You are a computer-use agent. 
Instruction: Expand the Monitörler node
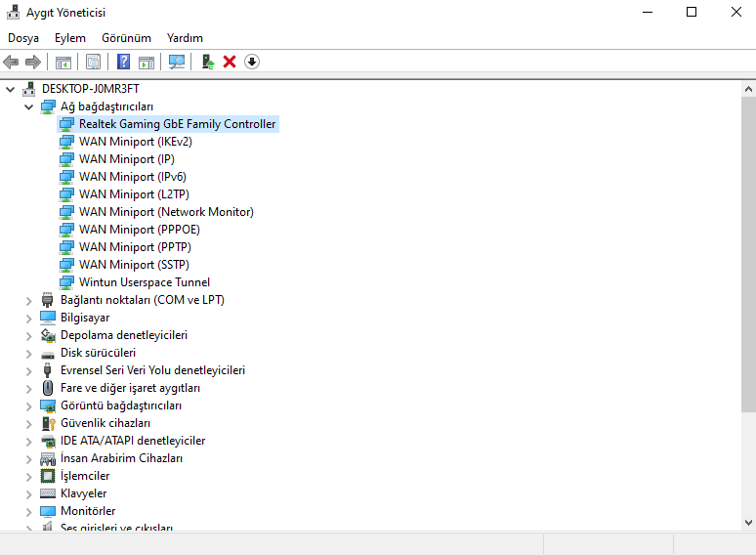[x=29, y=512]
